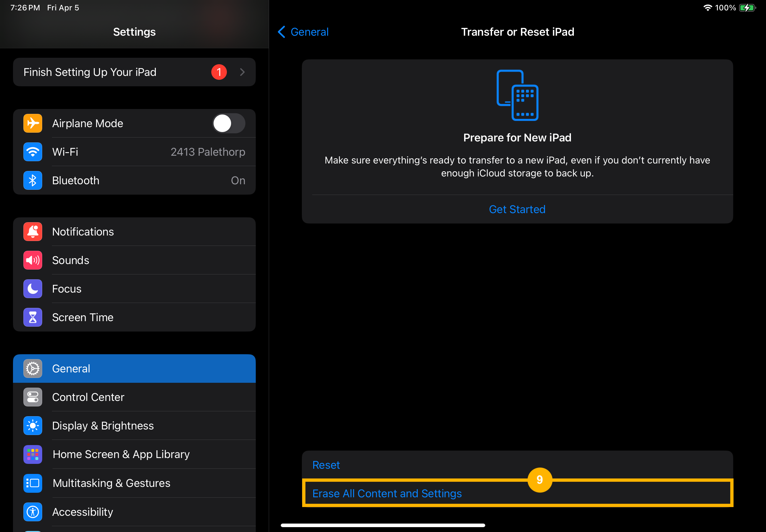Tap the home indicator bar
Screen dimensions: 766x532
coord(383,525)
